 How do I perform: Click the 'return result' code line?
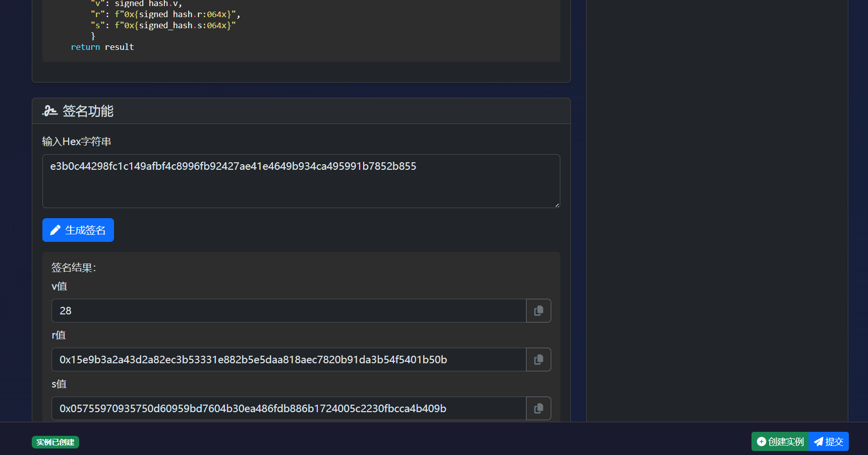click(102, 47)
